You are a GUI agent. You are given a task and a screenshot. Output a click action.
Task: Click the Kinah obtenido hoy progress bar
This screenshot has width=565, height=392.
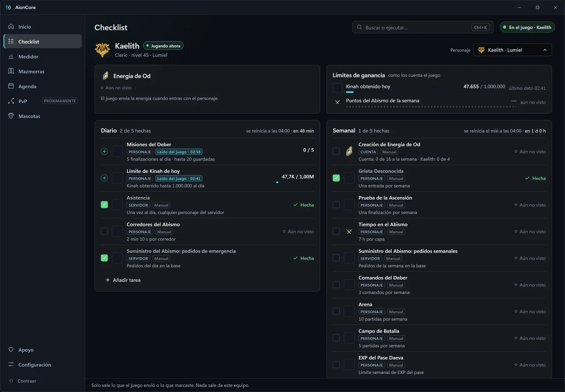(426, 92)
